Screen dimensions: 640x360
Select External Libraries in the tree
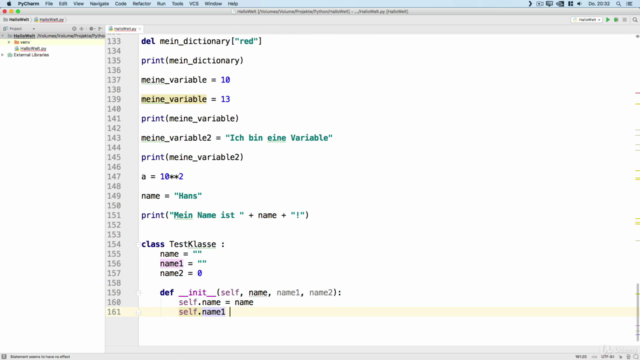(x=31, y=55)
